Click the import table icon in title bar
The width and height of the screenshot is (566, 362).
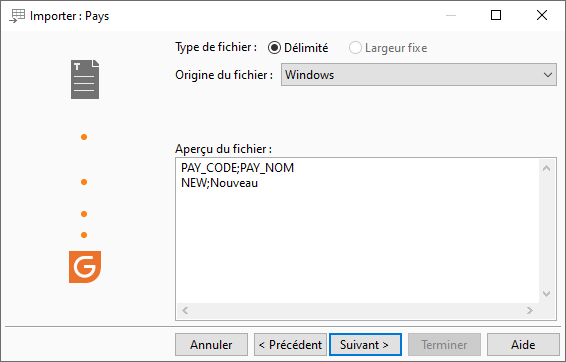coord(17,16)
